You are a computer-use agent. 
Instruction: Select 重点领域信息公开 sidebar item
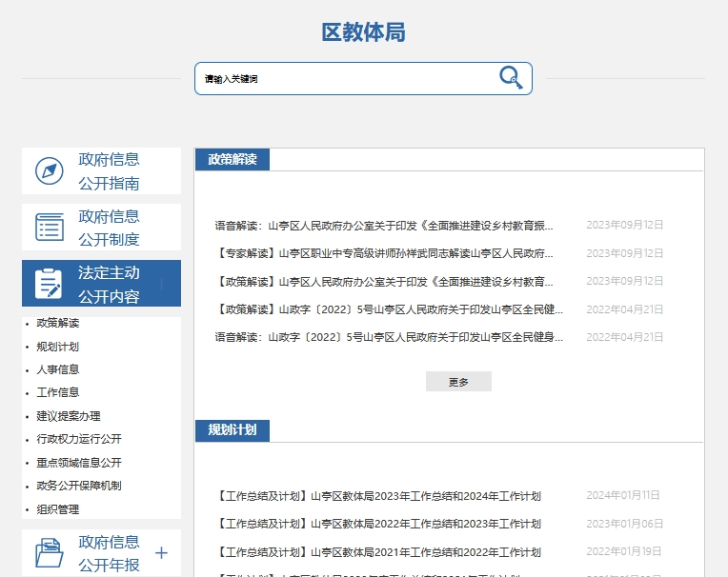coord(79,463)
